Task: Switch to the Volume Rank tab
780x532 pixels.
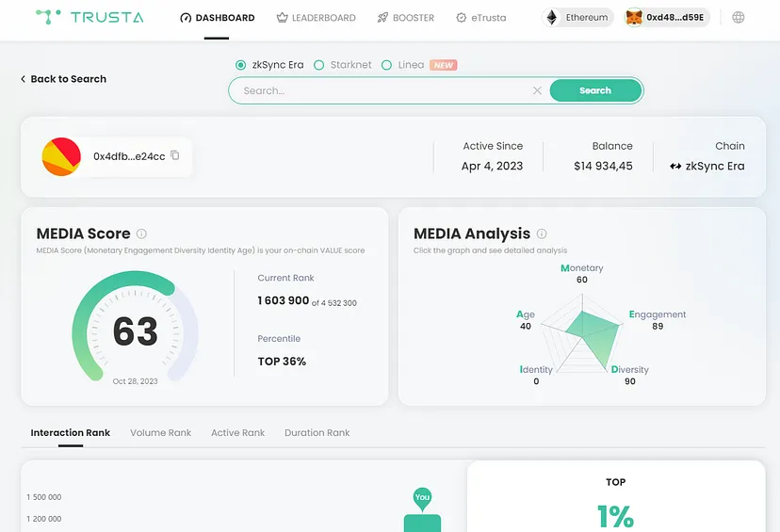Action: coord(160,433)
